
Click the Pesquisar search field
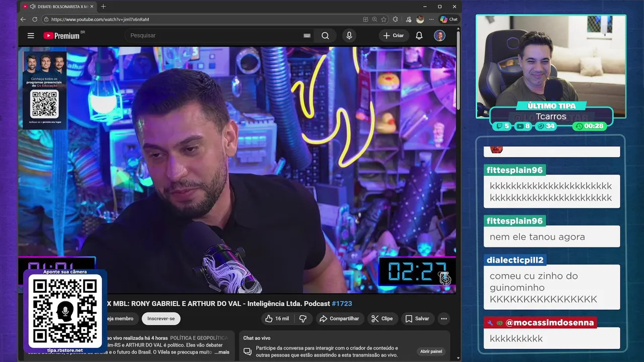click(x=214, y=36)
